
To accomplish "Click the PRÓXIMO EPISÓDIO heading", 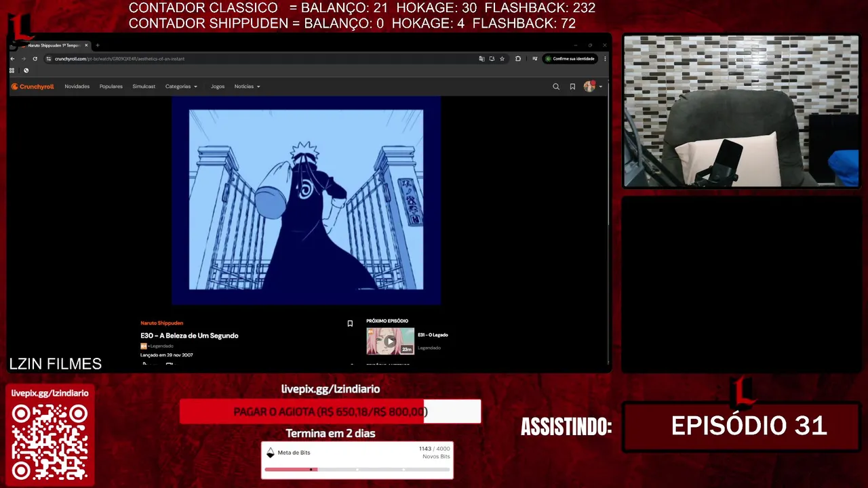I will coord(387,321).
